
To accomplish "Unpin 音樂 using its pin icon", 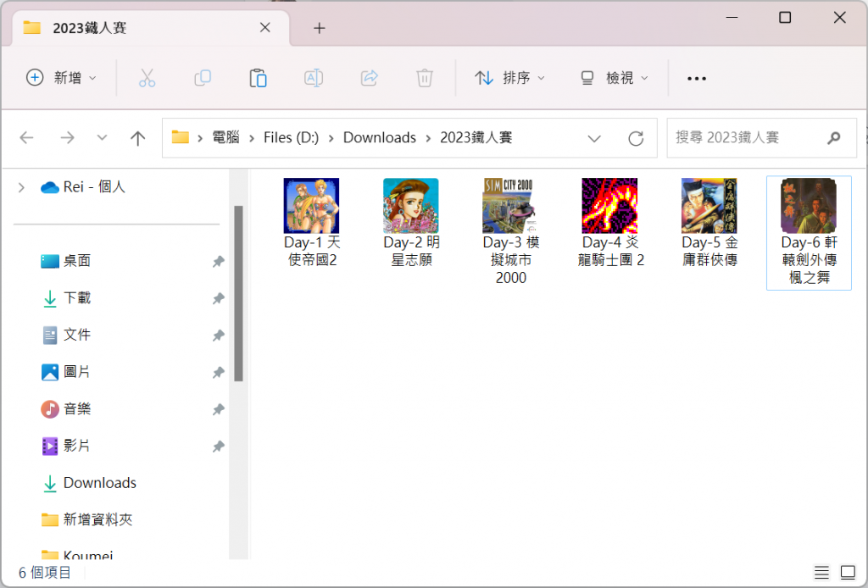I will pos(219,409).
